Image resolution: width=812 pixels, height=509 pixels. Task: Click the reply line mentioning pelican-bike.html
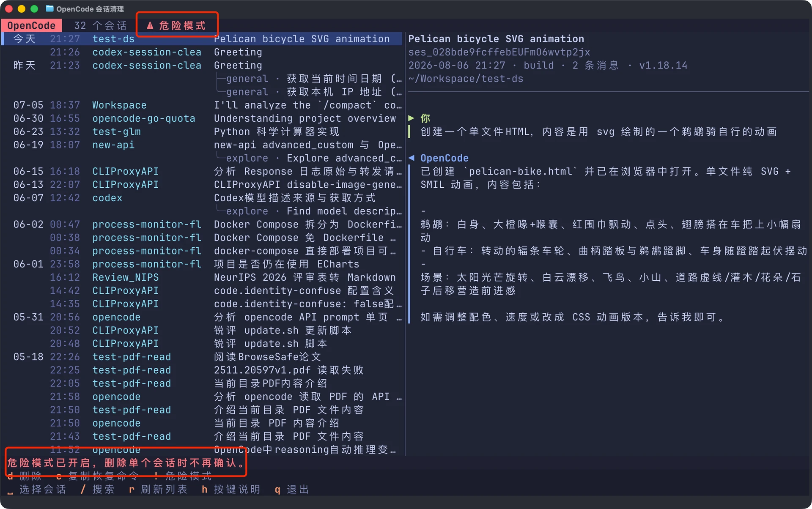606,171
